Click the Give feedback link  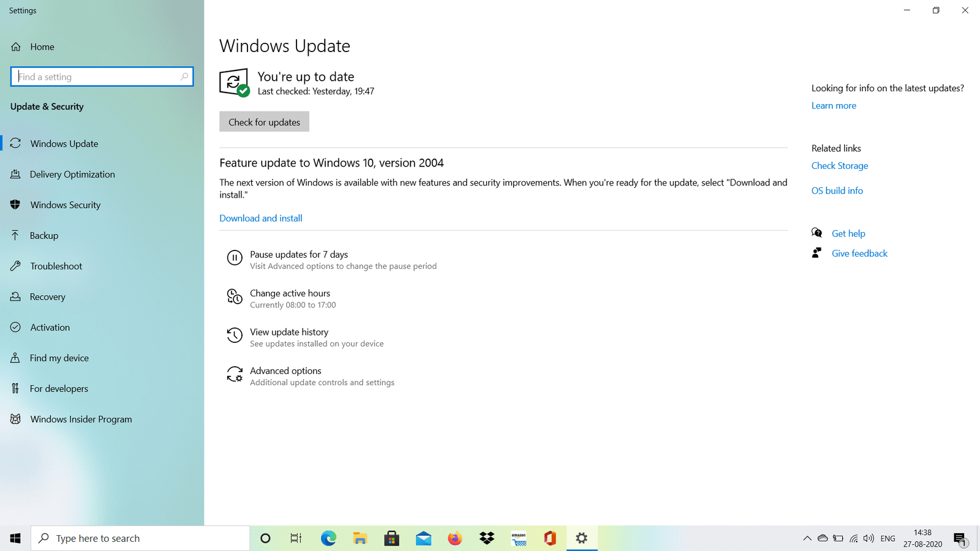tap(859, 253)
